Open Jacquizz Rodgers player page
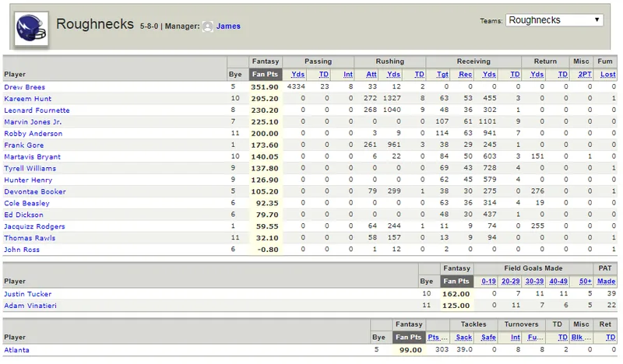The height and width of the screenshot is (364, 623). tap(34, 226)
